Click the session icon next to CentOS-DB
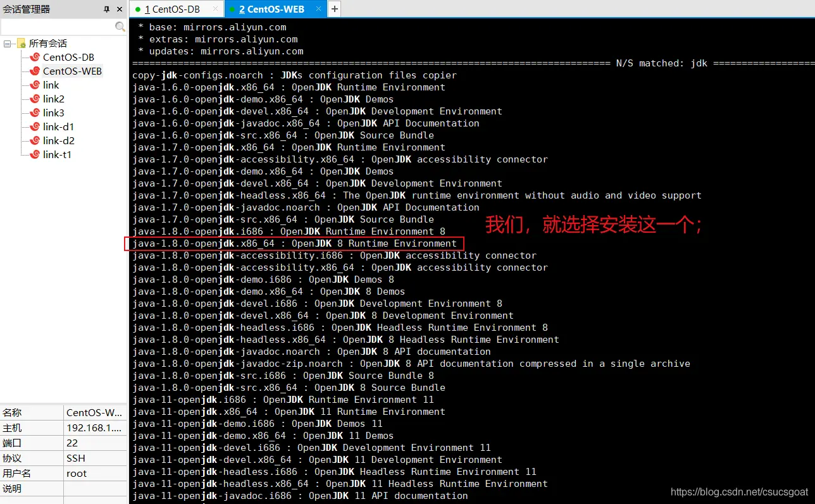This screenshot has height=504, width=815. click(35, 58)
